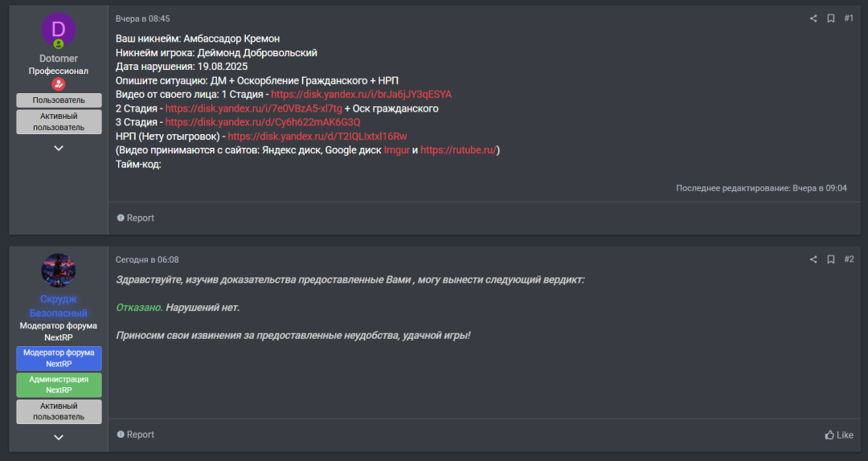
Task: Open Скрудж Безопасный's avatar image
Action: (x=58, y=271)
